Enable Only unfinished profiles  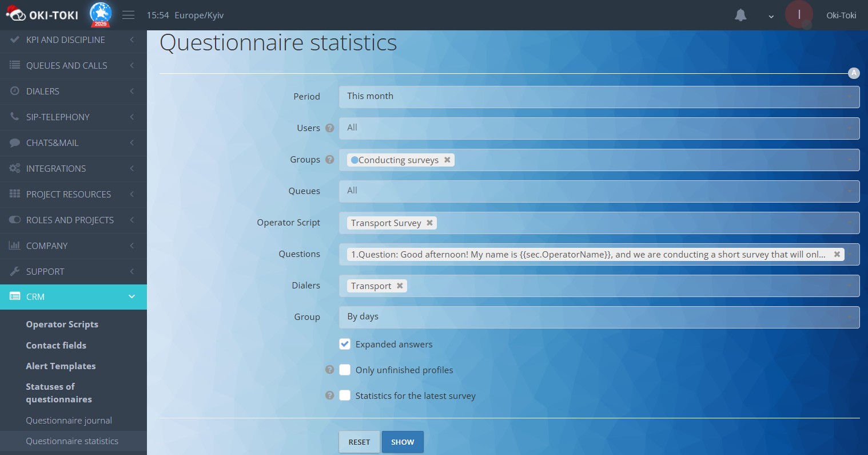(x=345, y=370)
